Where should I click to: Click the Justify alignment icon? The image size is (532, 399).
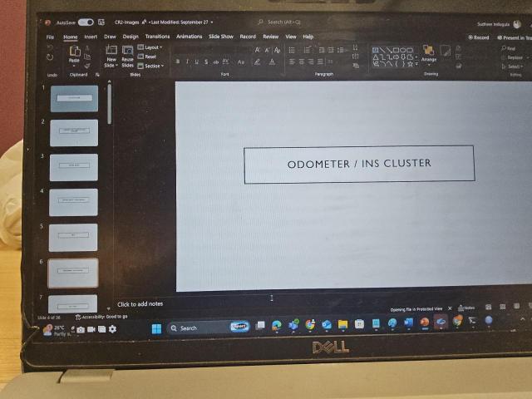(320, 62)
